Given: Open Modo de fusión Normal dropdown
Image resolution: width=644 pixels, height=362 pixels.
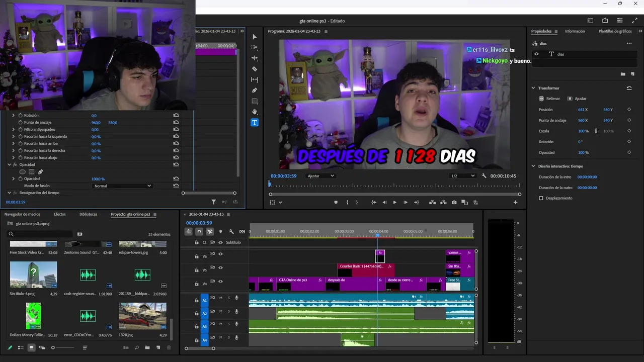Looking at the screenshot, I should click(122, 186).
